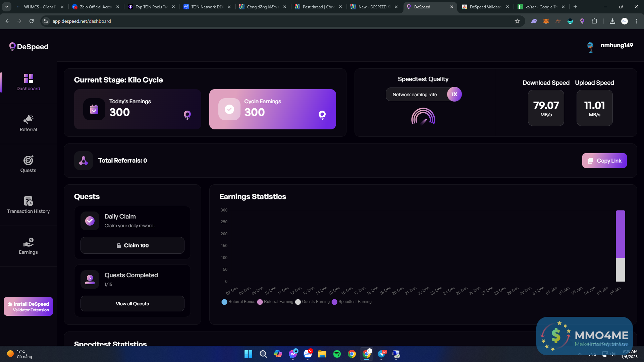
Task: Open Transaction History sidebar icon
Action: click(28, 201)
